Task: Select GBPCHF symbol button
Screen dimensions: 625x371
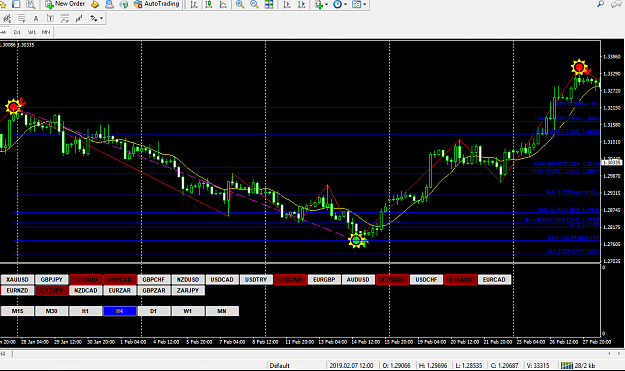Action: [154, 279]
